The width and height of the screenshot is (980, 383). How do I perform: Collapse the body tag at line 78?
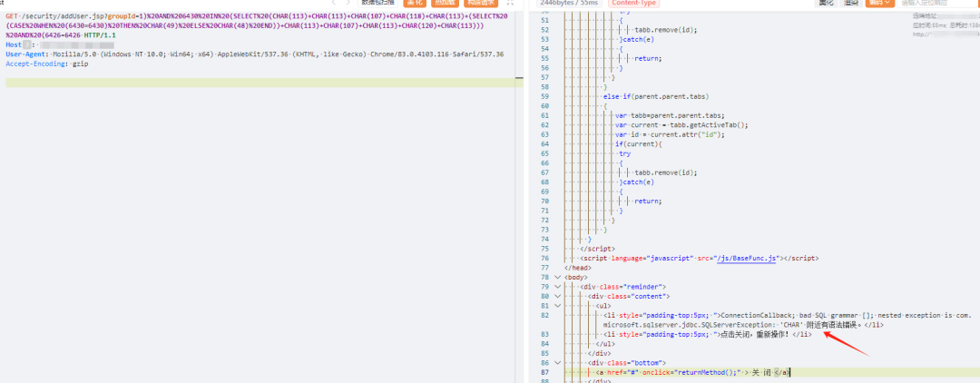(x=557, y=277)
